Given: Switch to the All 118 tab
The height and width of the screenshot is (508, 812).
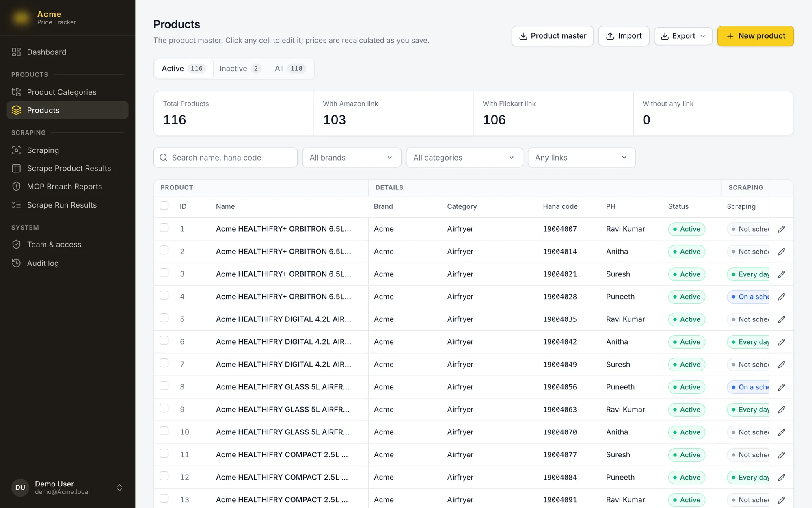Looking at the screenshot, I should pyautogui.click(x=290, y=69).
